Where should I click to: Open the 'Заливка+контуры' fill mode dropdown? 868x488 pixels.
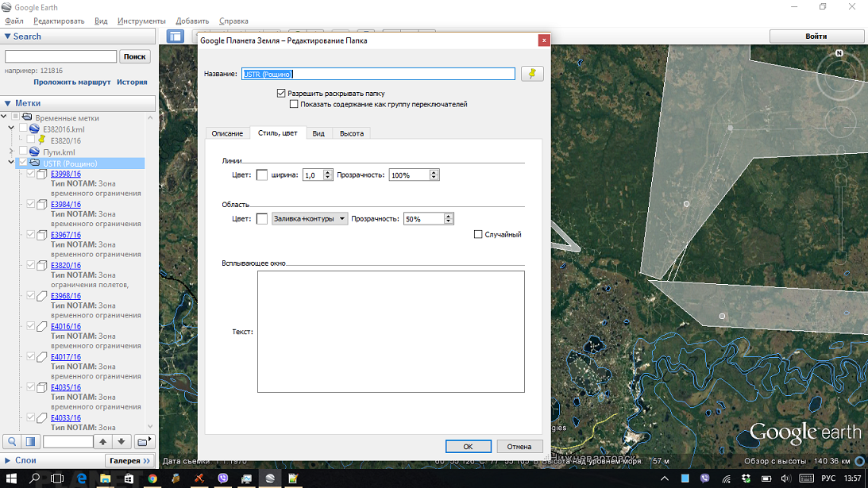[x=309, y=219]
